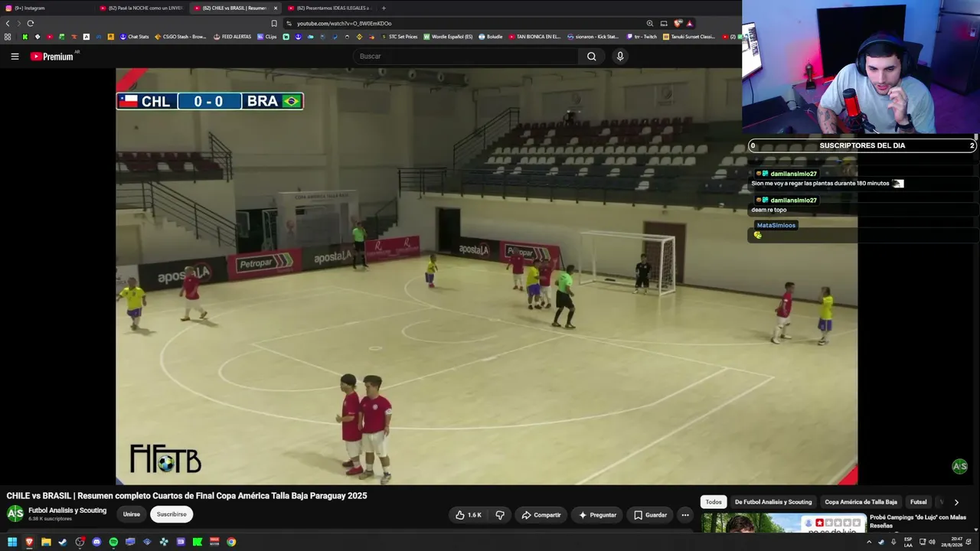The height and width of the screenshot is (551, 980).
Task: Open the apps grid in bookmarks bar
Action: (x=8, y=37)
